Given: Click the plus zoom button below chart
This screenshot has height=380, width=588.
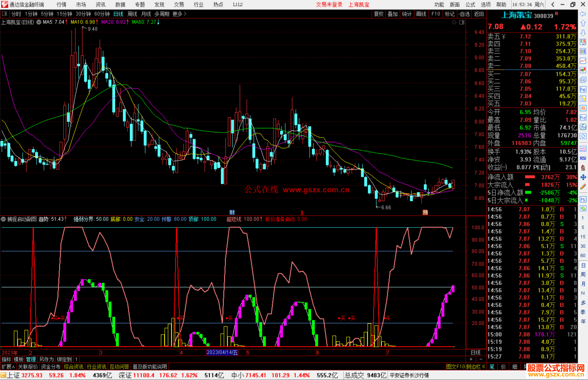Looking at the screenshot, I should pos(471,359).
